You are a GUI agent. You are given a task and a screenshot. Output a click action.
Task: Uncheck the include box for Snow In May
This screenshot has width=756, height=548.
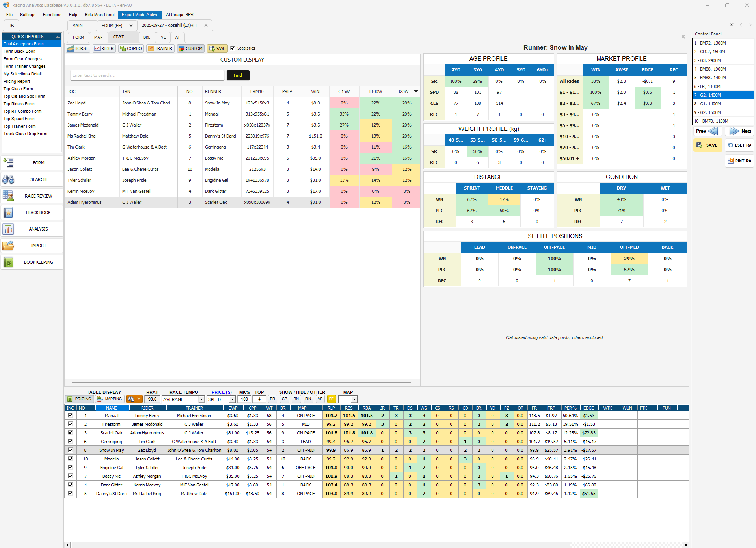click(70, 450)
